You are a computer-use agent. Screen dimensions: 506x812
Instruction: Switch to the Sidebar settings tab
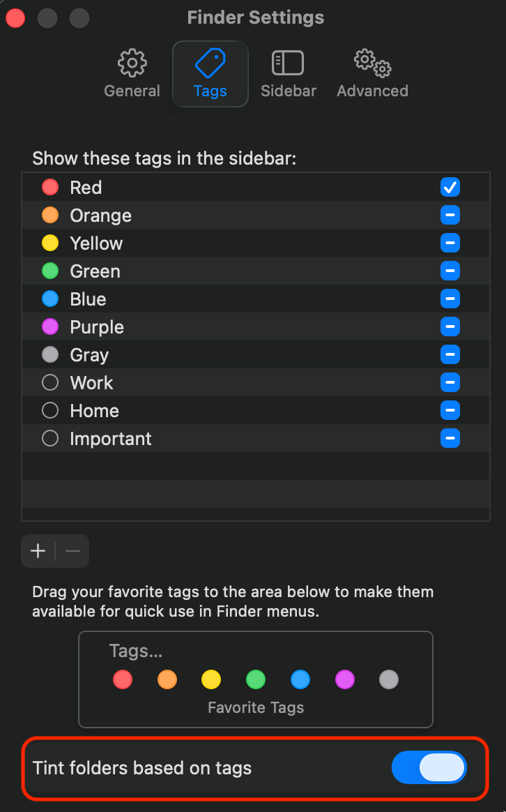(x=288, y=73)
